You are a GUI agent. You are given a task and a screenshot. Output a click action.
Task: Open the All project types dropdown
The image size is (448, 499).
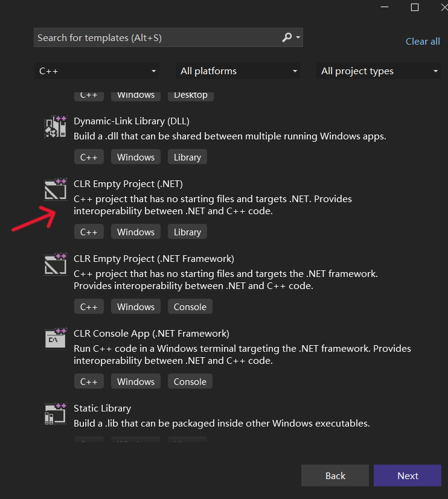378,71
